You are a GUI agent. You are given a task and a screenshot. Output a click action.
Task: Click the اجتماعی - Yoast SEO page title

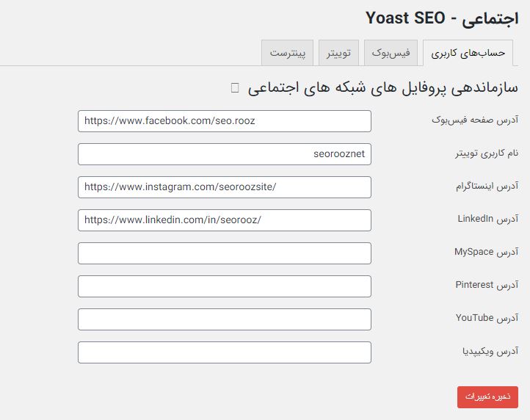click(x=442, y=18)
